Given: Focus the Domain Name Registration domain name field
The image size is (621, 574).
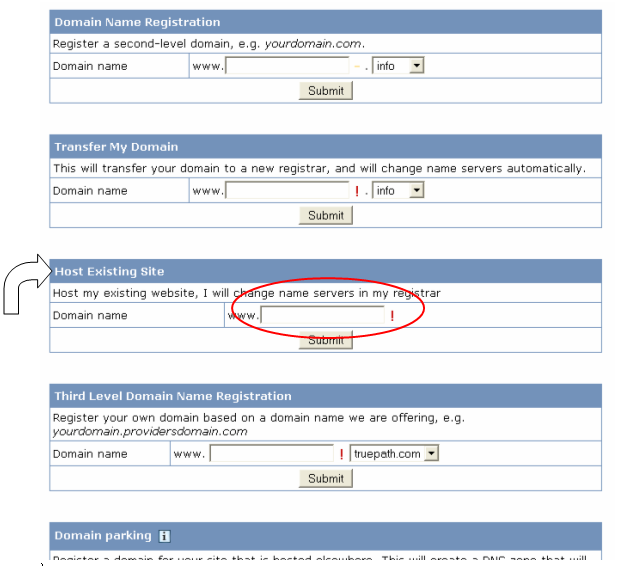Looking at the screenshot, I should [287, 66].
